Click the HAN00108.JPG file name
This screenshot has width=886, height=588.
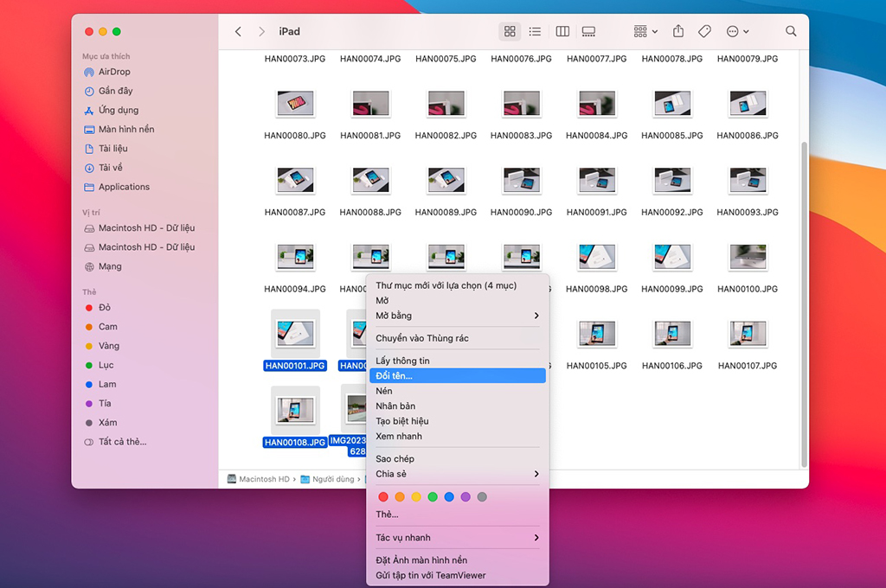tap(295, 443)
